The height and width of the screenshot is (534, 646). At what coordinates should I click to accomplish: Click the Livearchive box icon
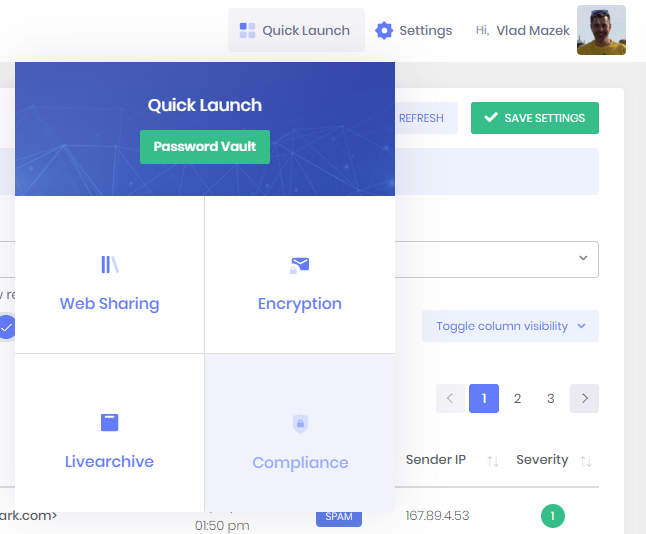(x=109, y=423)
